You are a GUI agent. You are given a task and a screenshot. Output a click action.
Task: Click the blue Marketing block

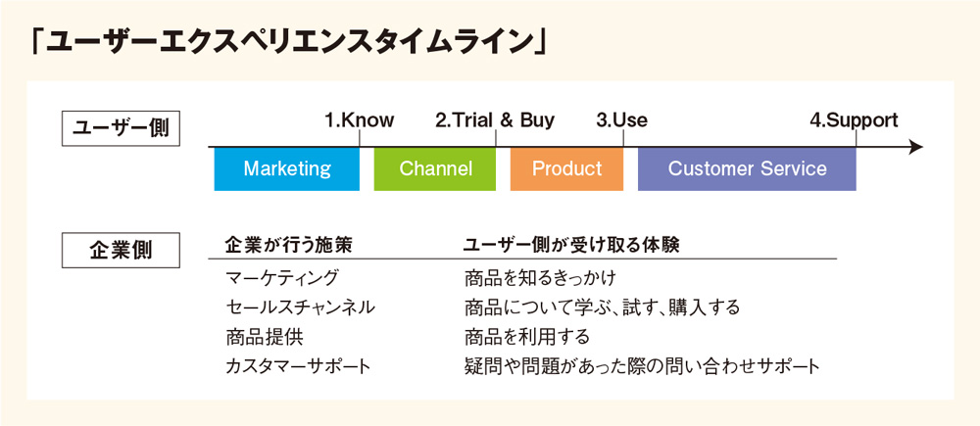[x=287, y=169]
